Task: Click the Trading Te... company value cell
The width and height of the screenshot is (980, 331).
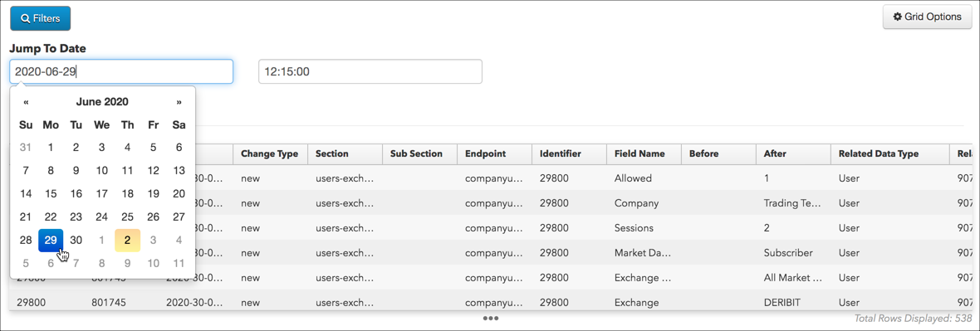Action: 793,203
